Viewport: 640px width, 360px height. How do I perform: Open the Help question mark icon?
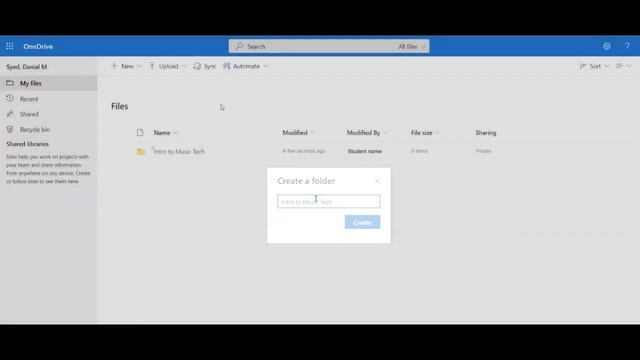(627, 46)
